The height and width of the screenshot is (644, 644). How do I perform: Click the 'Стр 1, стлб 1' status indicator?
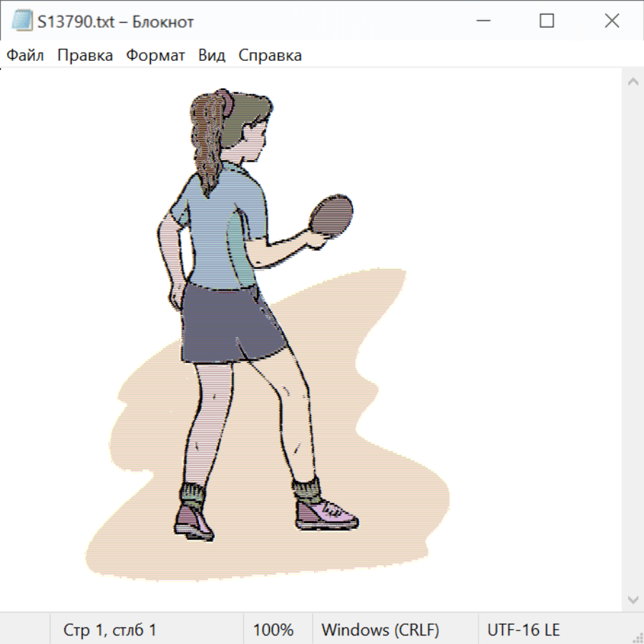(109, 630)
